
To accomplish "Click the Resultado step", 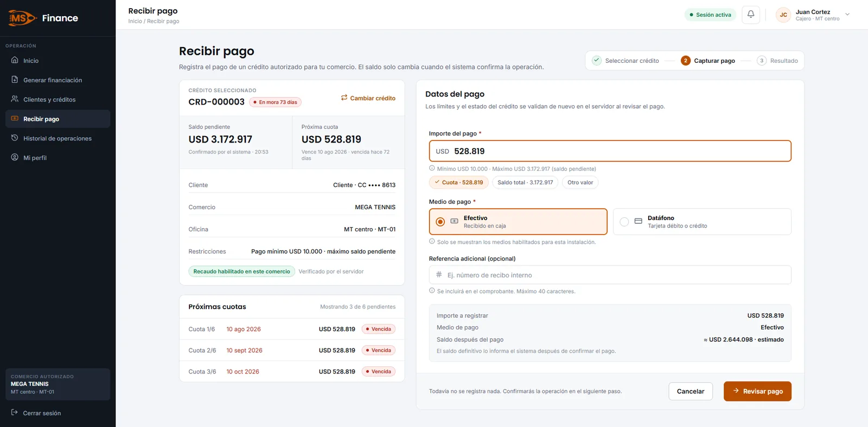I will (x=777, y=61).
